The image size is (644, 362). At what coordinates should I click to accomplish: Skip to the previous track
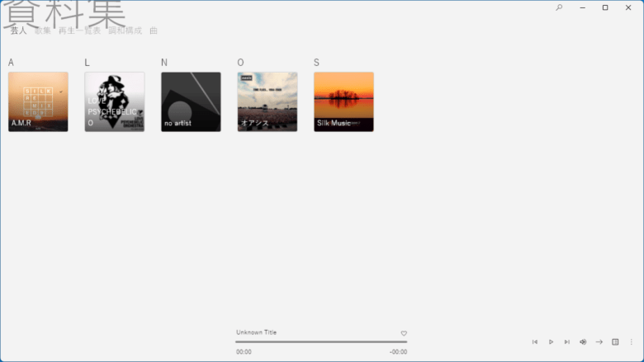tap(535, 342)
